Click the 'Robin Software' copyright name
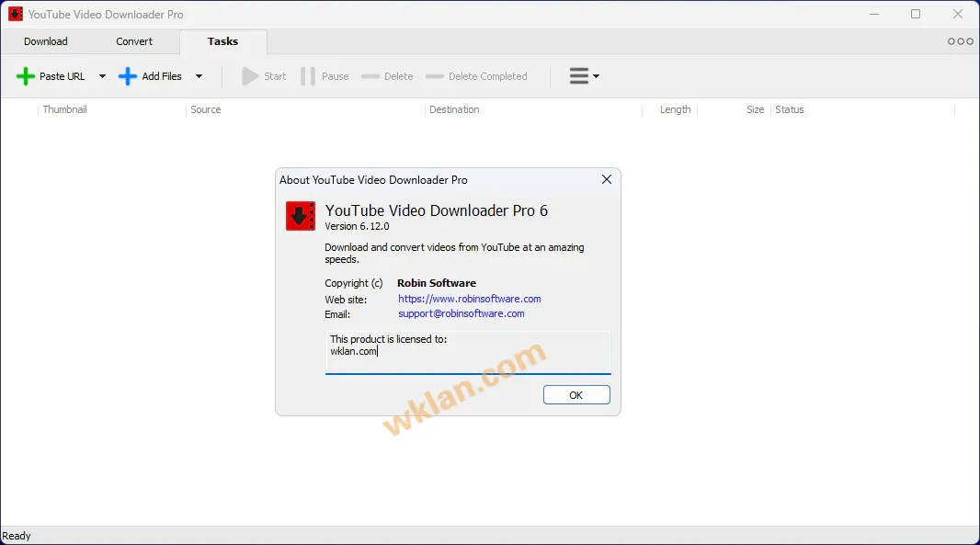 point(437,283)
